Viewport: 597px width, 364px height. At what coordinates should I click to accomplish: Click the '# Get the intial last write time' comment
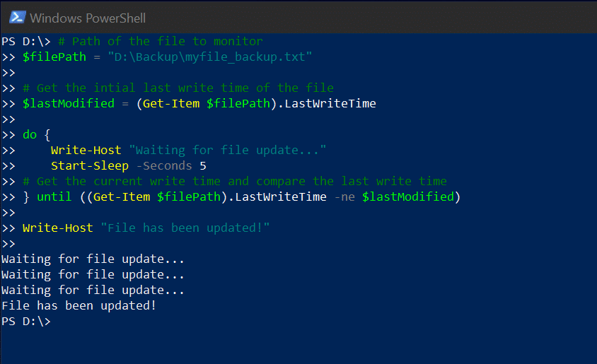178,88
